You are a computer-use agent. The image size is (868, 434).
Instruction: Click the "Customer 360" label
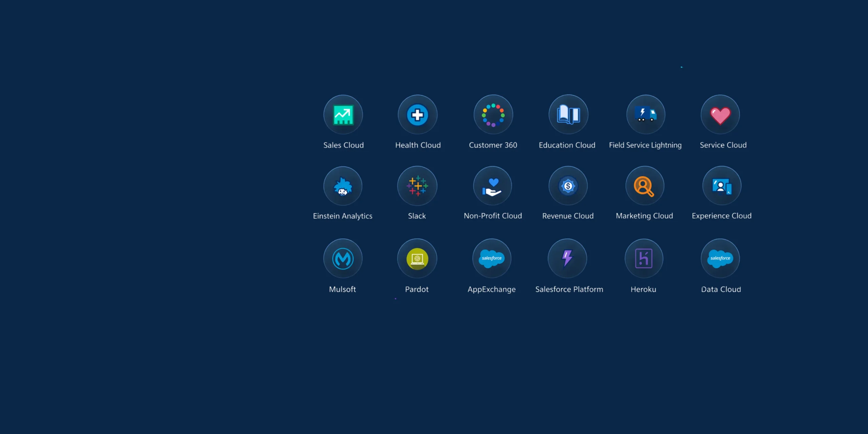[493, 145]
